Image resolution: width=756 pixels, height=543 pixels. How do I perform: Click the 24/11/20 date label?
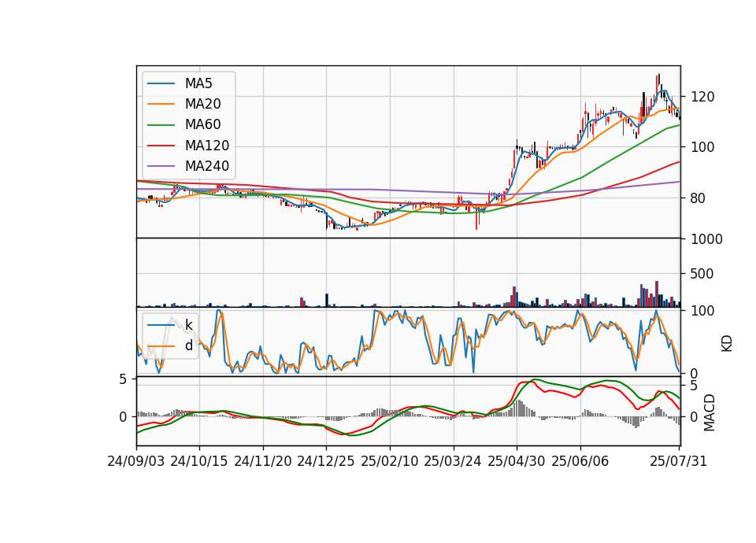coord(263,461)
